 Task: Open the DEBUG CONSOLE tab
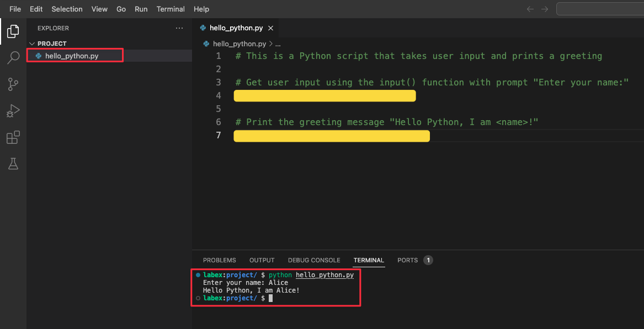click(314, 260)
